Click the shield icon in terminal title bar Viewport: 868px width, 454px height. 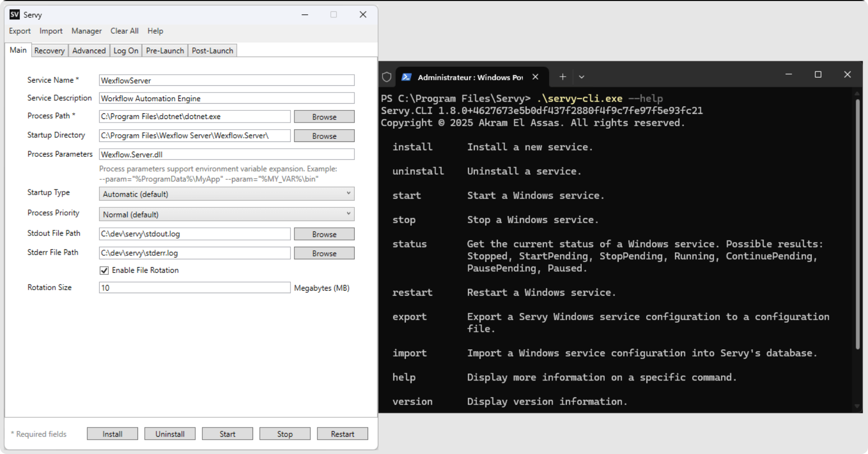coord(387,77)
